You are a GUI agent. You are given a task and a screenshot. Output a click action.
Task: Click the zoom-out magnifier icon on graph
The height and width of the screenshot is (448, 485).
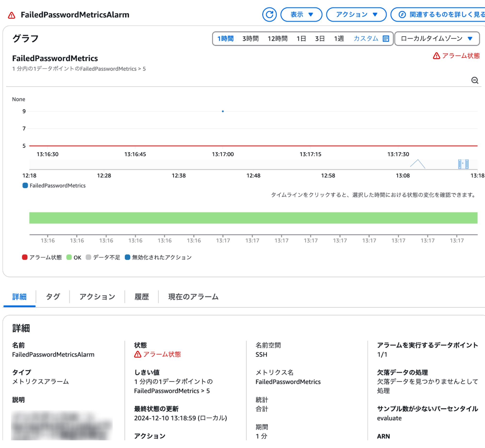[x=475, y=80]
